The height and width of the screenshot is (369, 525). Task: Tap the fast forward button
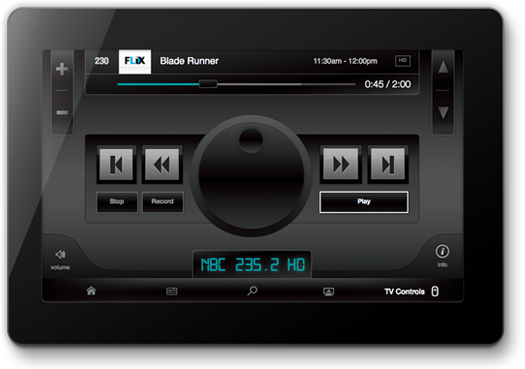click(x=341, y=164)
